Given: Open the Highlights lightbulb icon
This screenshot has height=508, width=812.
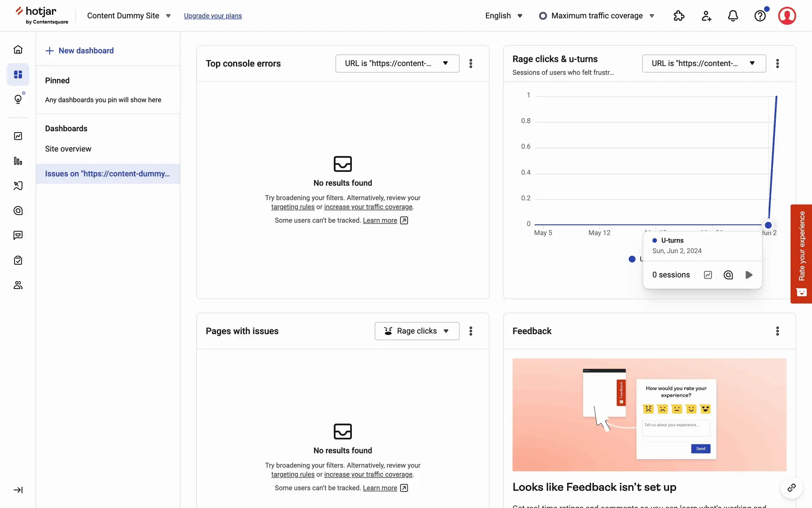Looking at the screenshot, I should 18,99.
